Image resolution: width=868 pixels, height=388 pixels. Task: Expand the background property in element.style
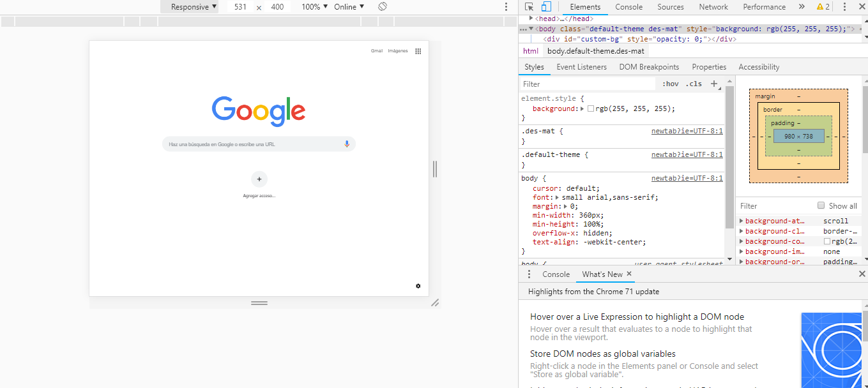click(x=582, y=109)
